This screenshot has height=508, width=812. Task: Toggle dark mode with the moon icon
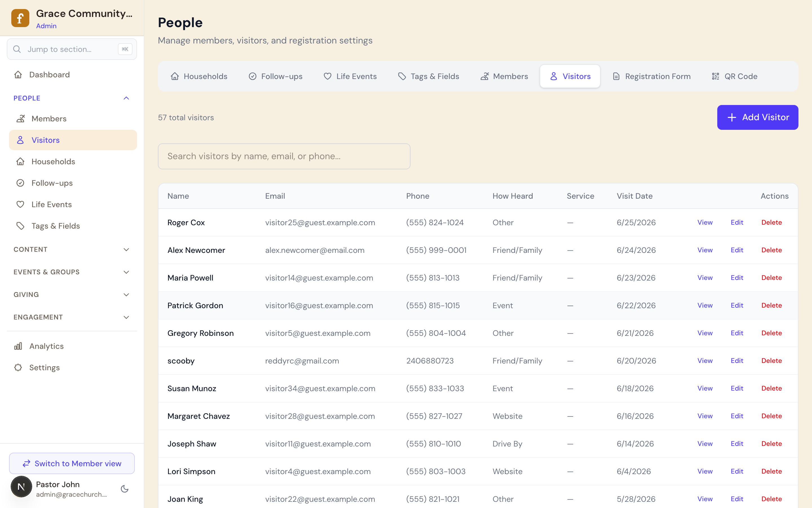(125, 489)
